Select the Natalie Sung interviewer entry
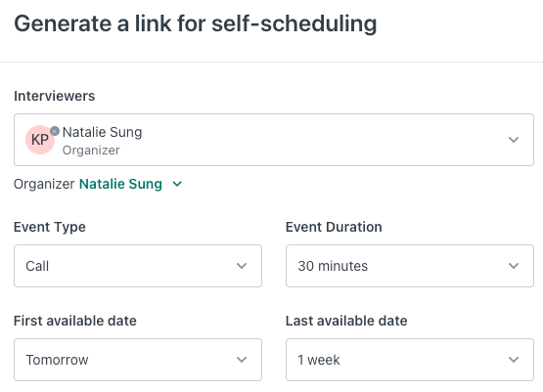Viewport: 543px width, 392px height. [x=102, y=132]
